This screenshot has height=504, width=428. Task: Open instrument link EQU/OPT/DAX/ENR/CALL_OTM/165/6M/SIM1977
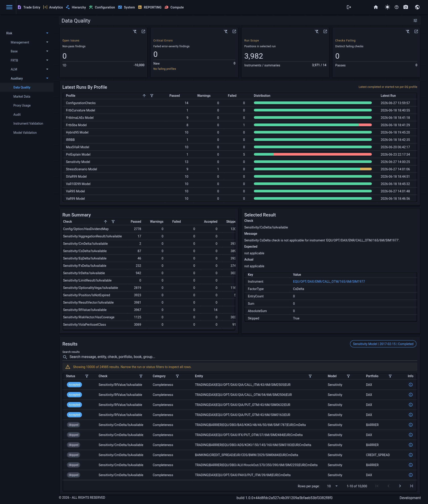pos(329,282)
